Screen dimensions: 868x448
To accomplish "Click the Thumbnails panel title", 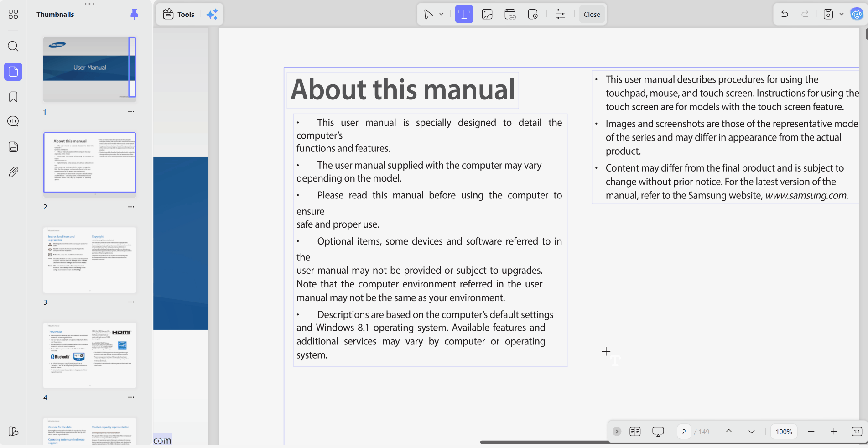I will (x=55, y=14).
